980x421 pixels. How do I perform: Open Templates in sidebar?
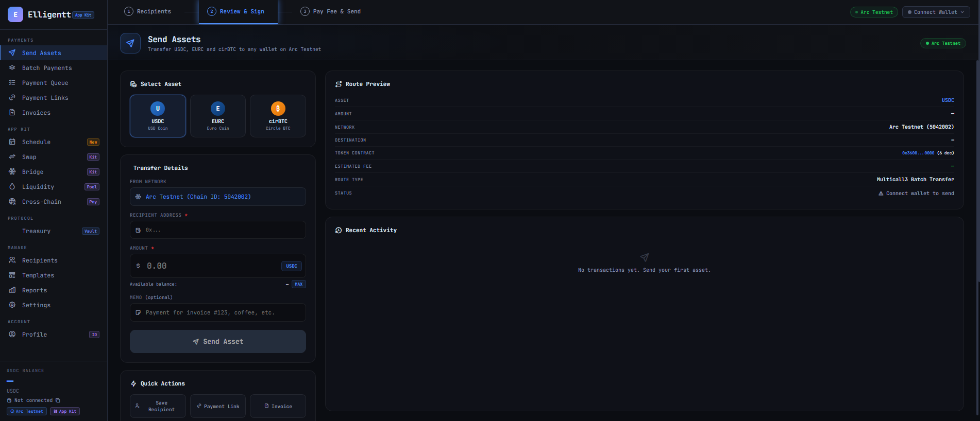tap(54, 275)
